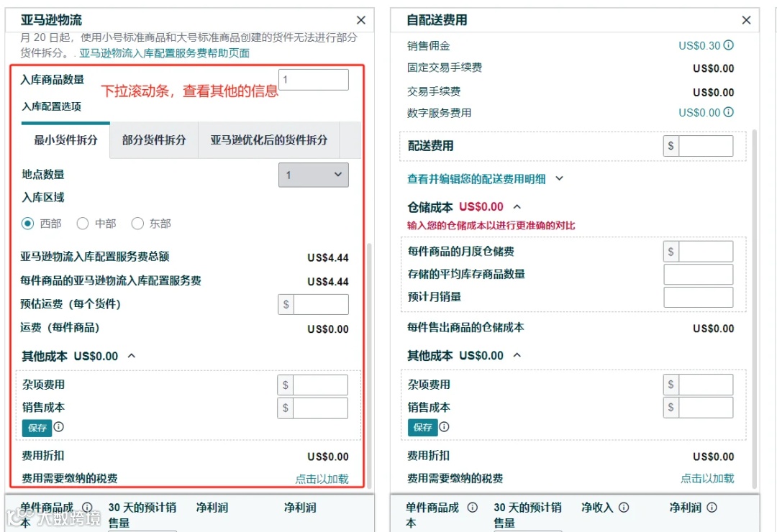777x532 pixels.
Task: Click info icon next to 净利润 in 自配送费用 panel
Action: click(712, 508)
